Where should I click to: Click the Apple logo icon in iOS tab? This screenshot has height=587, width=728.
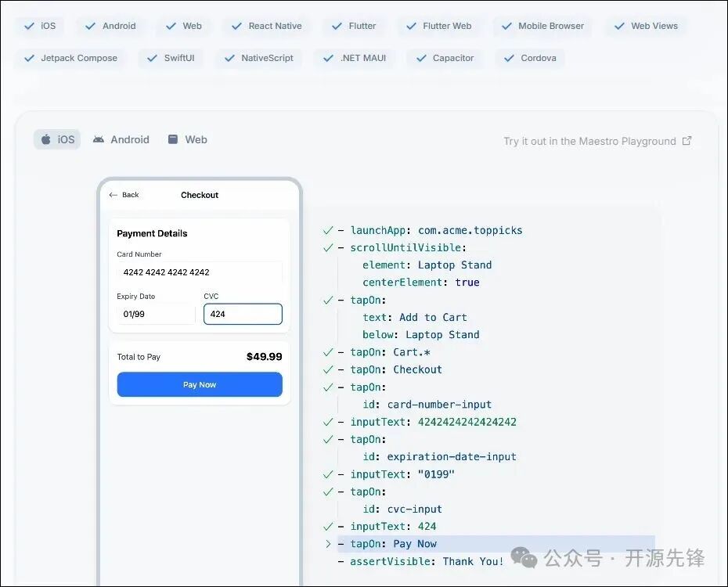tap(46, 139)
